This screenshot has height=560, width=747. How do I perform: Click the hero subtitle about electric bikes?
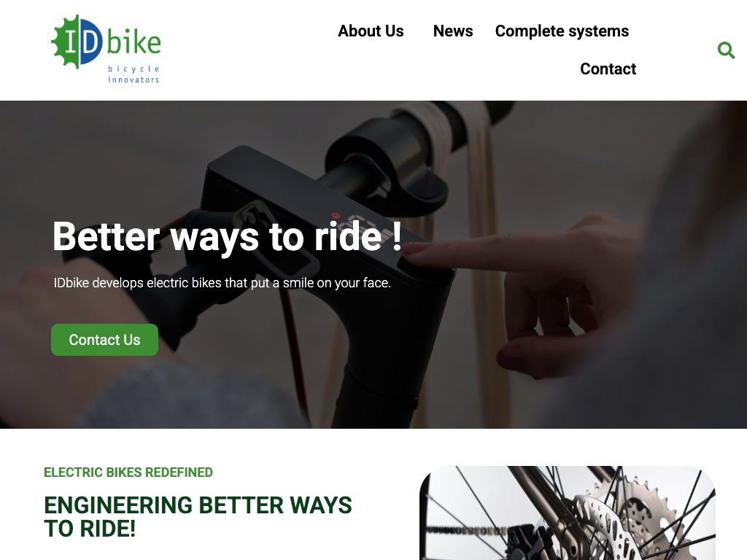tap(222, 283)
